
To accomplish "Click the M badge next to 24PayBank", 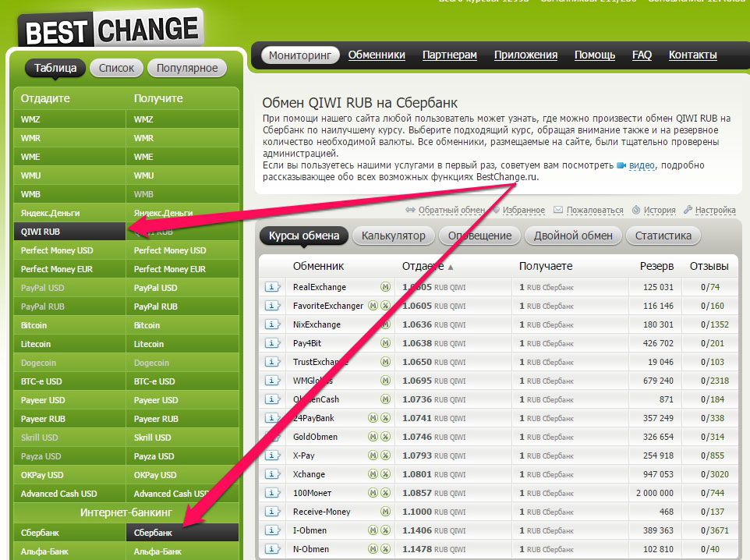I will point(373,418).
